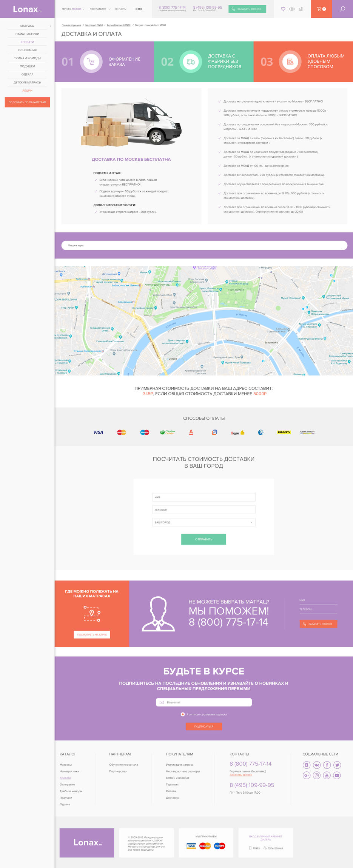Open the Instagram social icon
This screenshot has width=353, height=868.
coord(317,775)
